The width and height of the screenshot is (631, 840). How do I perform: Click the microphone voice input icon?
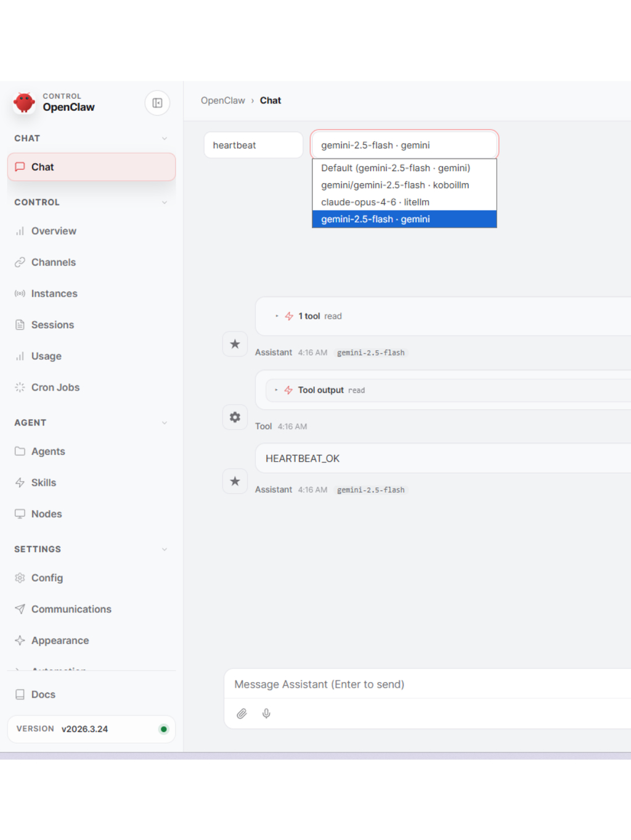[x=266, y=713]
